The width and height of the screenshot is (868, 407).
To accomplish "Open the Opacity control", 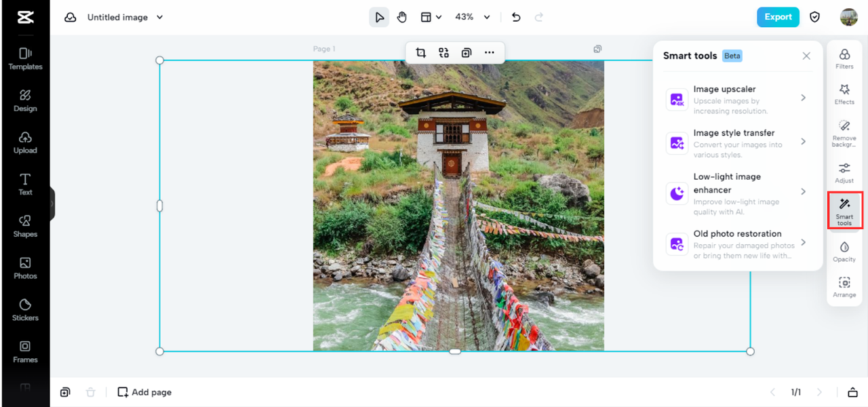I will [844, 252].
